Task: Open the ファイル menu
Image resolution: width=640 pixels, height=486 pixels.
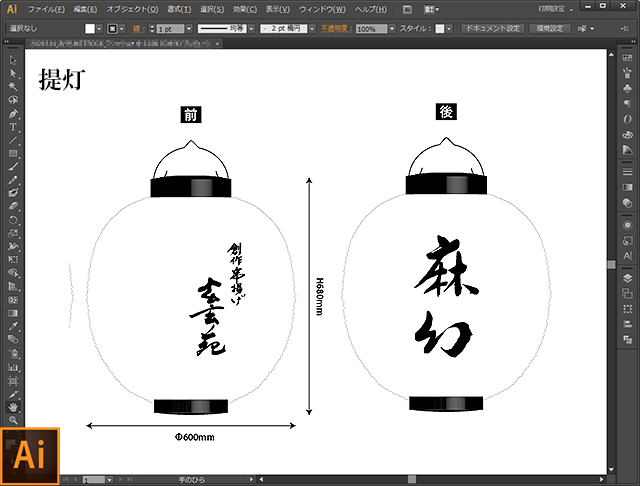Action: coord(46,8)
